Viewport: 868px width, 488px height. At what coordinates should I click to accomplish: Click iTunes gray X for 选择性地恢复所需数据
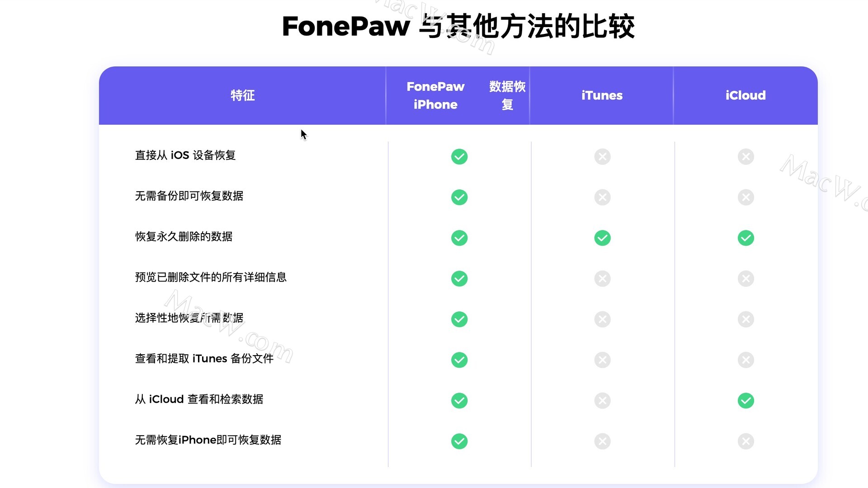click(602, 319)
